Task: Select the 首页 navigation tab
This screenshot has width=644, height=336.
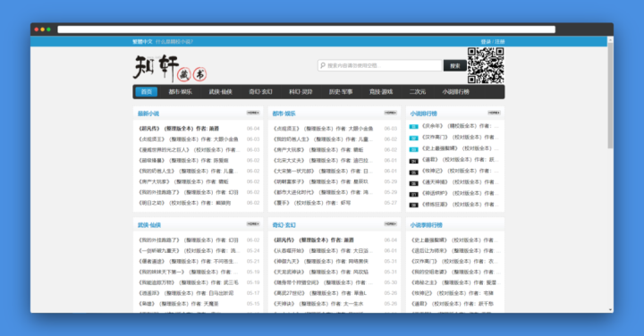Action: [147, 91]
